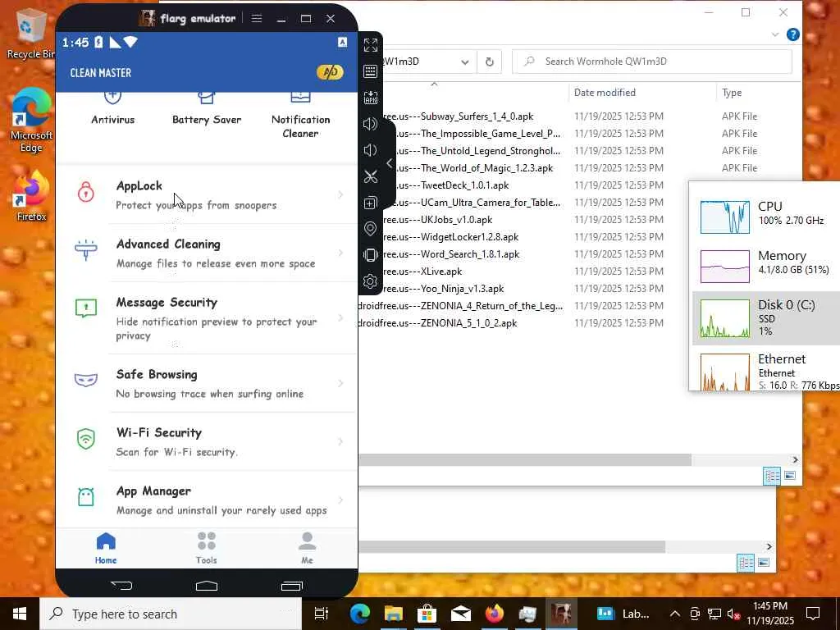Screen dimensions: 840x630
Task: Expand Wi-Fi Security row chevron
Action: click(340, 442)
